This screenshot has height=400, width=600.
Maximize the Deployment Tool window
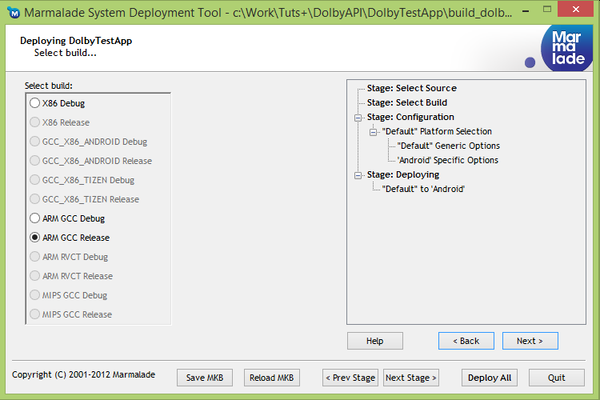click(x=547, y=9)
